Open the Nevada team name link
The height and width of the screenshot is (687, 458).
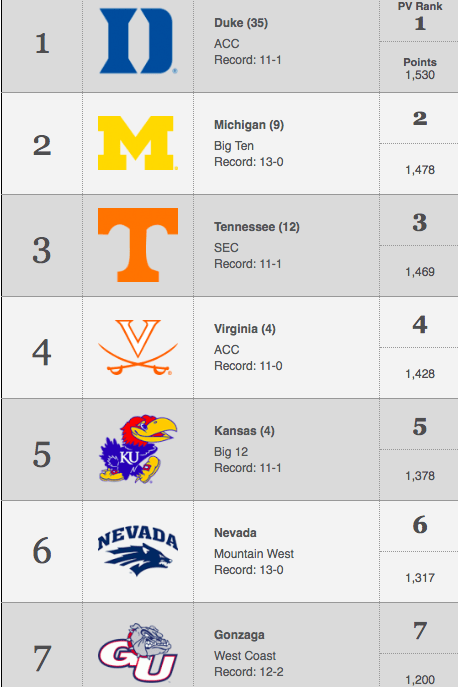[235, 533]
